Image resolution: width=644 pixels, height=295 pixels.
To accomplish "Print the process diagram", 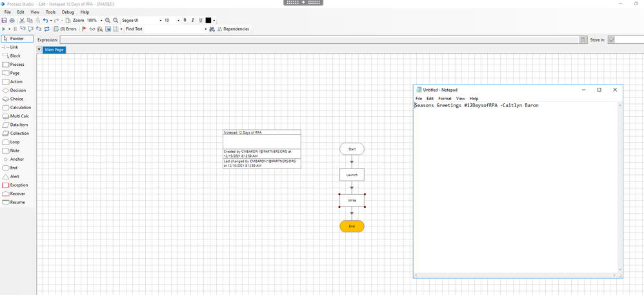I will coord(12,20).
